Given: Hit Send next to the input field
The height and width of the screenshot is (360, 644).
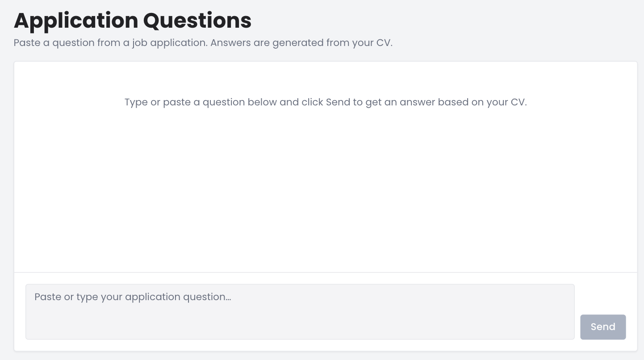Looking at the screenshot, I should point(603,327).
